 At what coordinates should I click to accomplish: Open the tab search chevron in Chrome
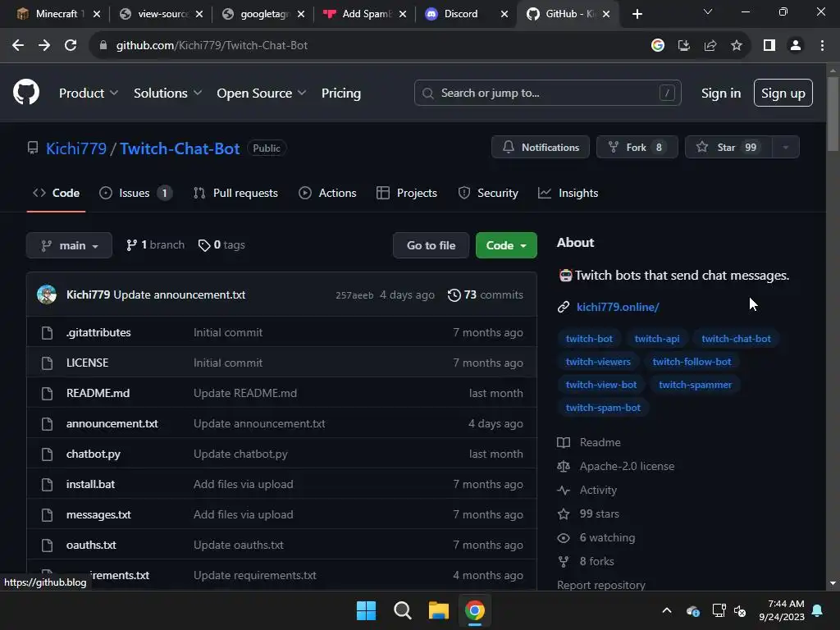pyautogui.click(x=708, y=11)
